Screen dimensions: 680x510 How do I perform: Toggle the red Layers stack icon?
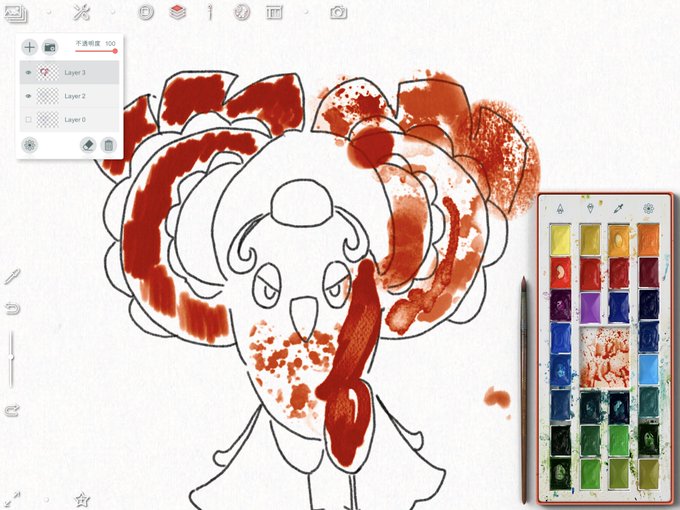[x=177, y=12]
